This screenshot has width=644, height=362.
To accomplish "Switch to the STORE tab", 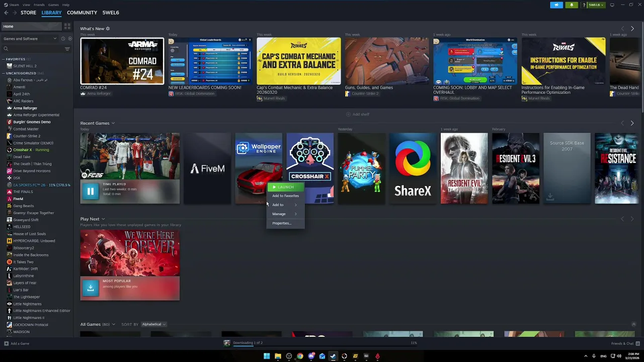I will point(28,13).
